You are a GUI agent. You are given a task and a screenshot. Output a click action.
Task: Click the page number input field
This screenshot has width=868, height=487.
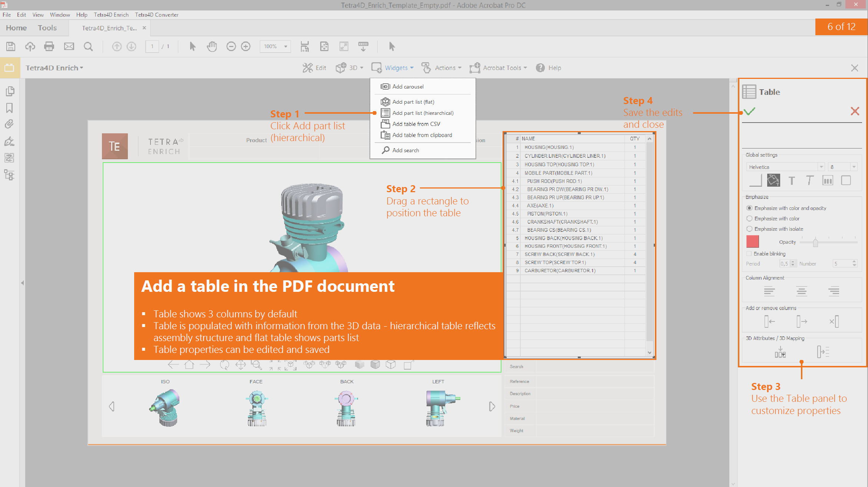pos(152,46)
